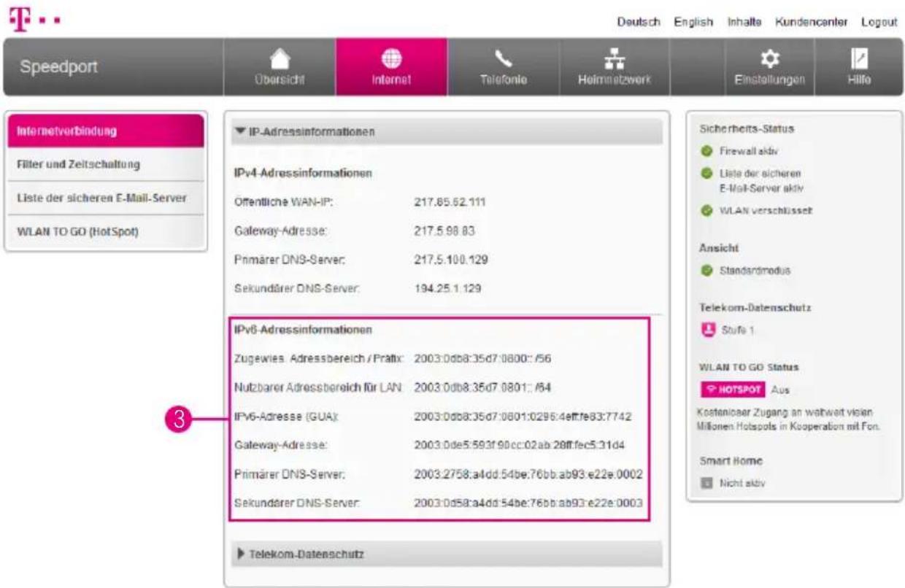Click the IPv6 primary DNS ending 0002
Image resolution: width=905 pixels, height=588 pixels.
coord(528,474)
